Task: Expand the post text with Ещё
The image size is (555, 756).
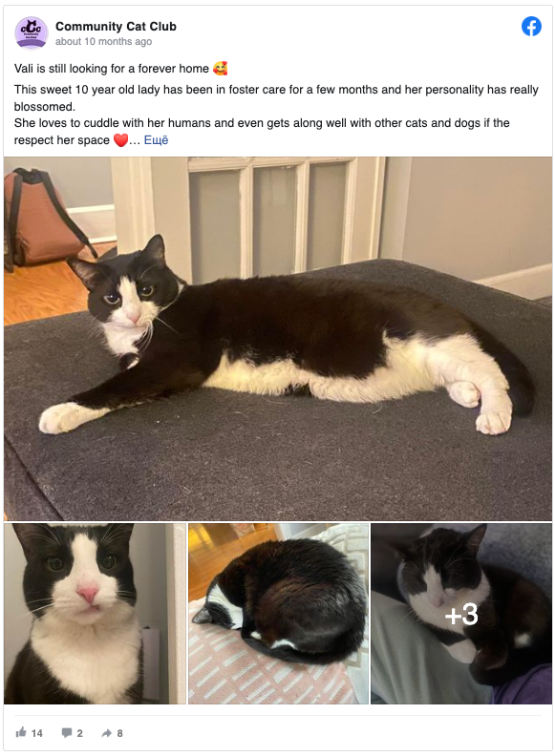Action: (156, 140)
